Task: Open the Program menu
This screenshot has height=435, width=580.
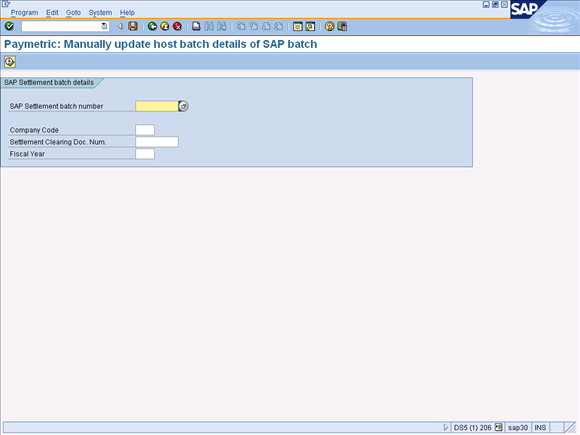Action: pyautogui.click(x=24, y=13)
